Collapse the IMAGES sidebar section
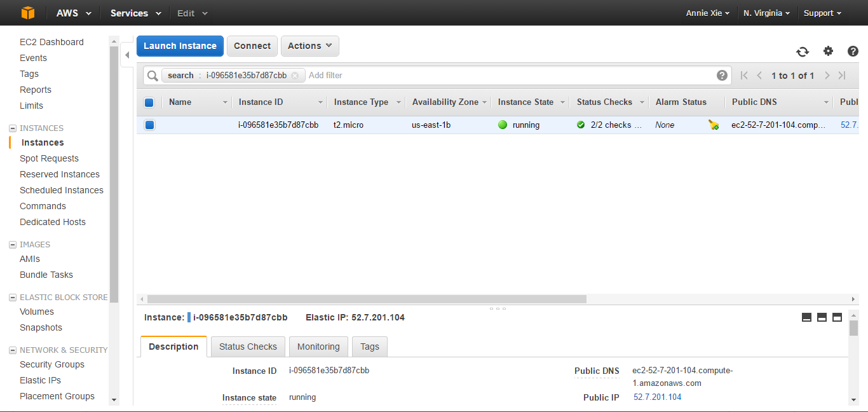 point(13,244)
